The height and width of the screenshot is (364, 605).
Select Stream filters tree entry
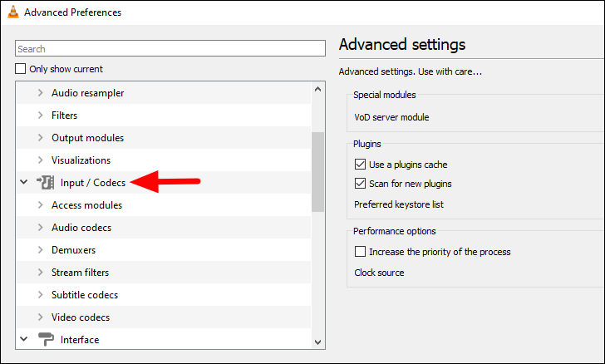click(81, 272)
